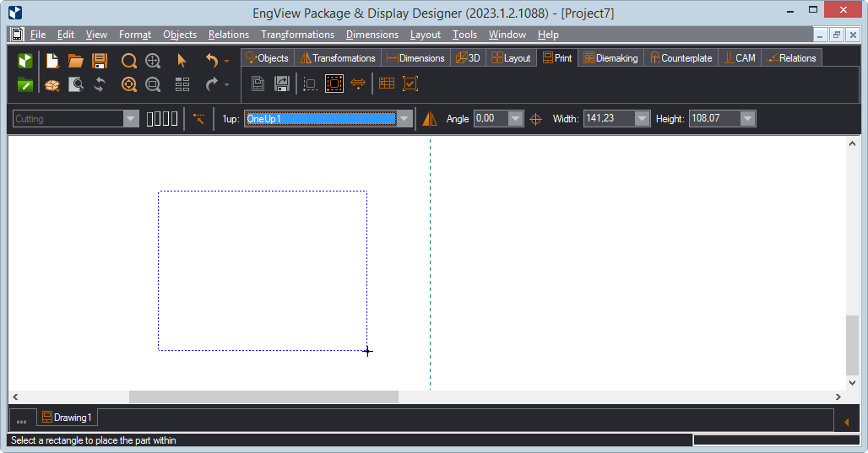Click the dotted arrow pick-point icon
Viewport: 868px width, 453px height.
[198, 118]
